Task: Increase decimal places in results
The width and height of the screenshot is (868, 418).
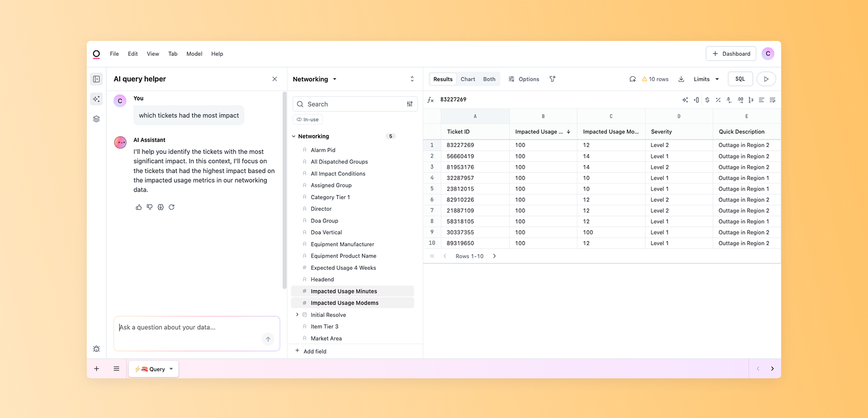Action: 740,100
